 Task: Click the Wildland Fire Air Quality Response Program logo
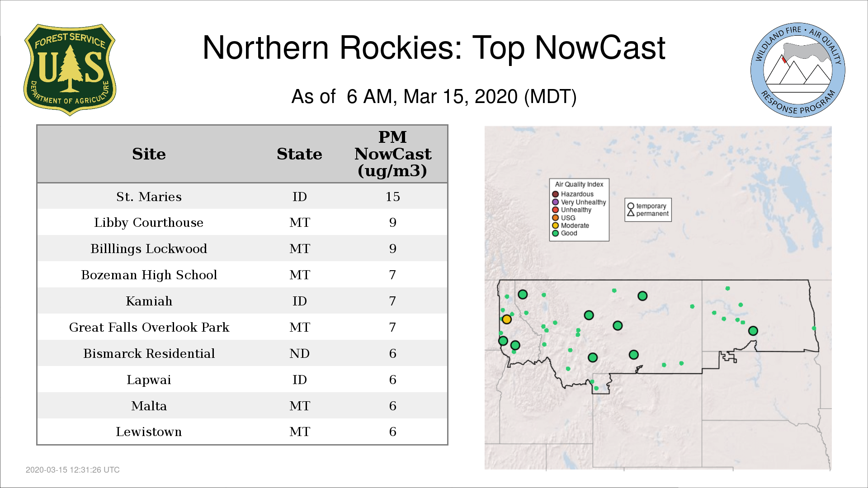(x=797, y=70)
